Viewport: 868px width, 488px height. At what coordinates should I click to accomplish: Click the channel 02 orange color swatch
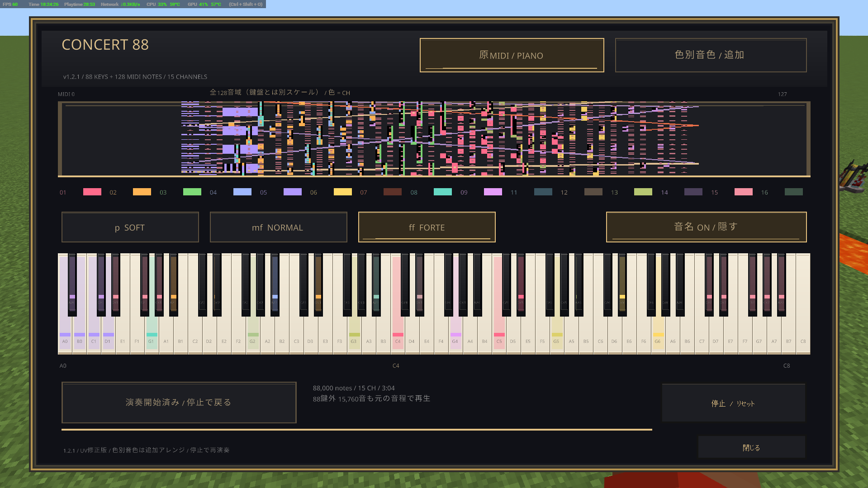point(142,192)
